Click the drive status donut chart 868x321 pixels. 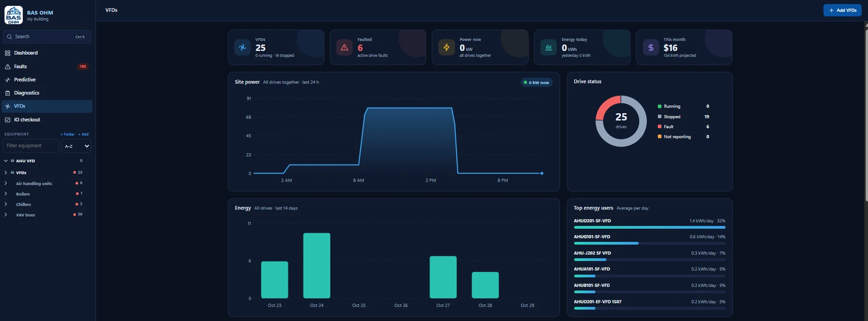point(621,121)
